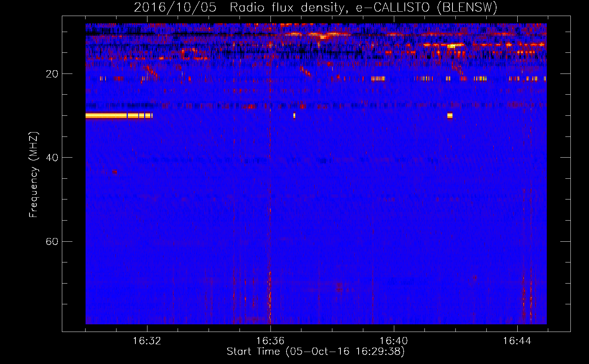Click the plot title '2016/10/05 Radio flux density, e-CALLISTO (BLENSW)'
Viewport: 589px width, 364px height.
(x=316, y=7)
